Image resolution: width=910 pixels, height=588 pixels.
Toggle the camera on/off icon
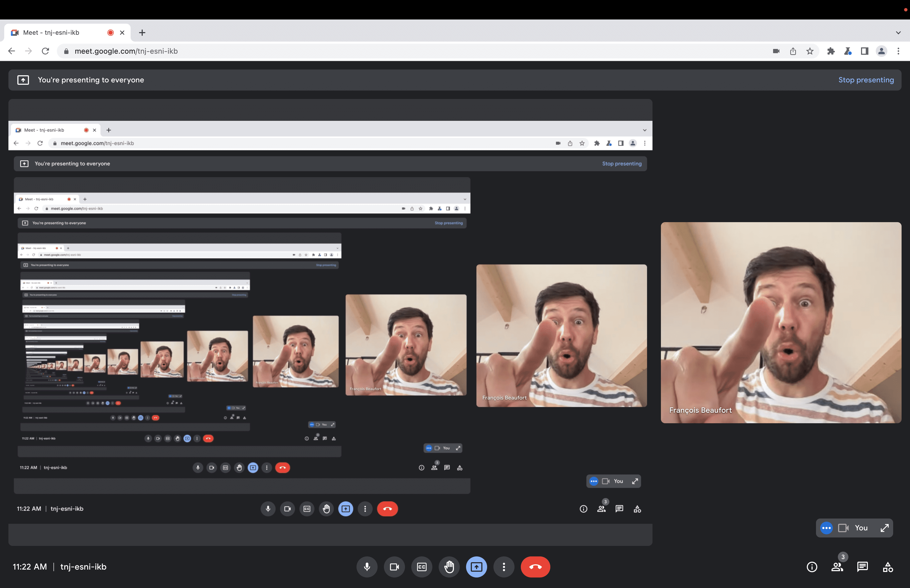coord(394,567)
